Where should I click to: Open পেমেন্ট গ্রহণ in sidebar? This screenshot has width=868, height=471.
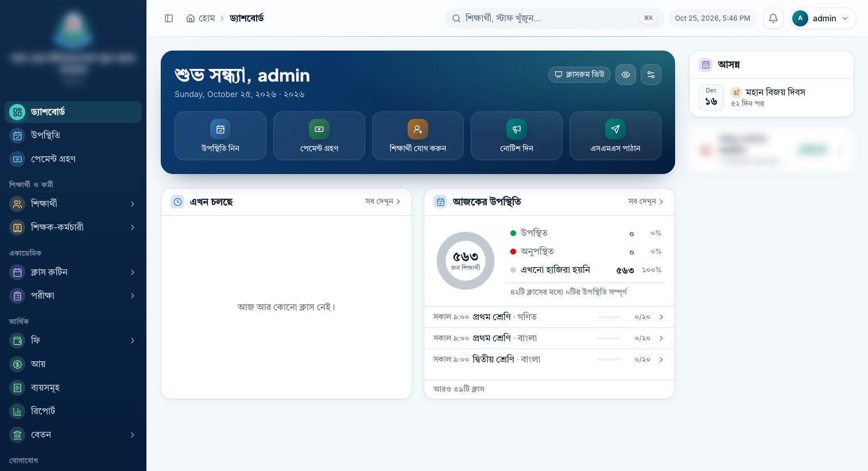click(73, 159)
